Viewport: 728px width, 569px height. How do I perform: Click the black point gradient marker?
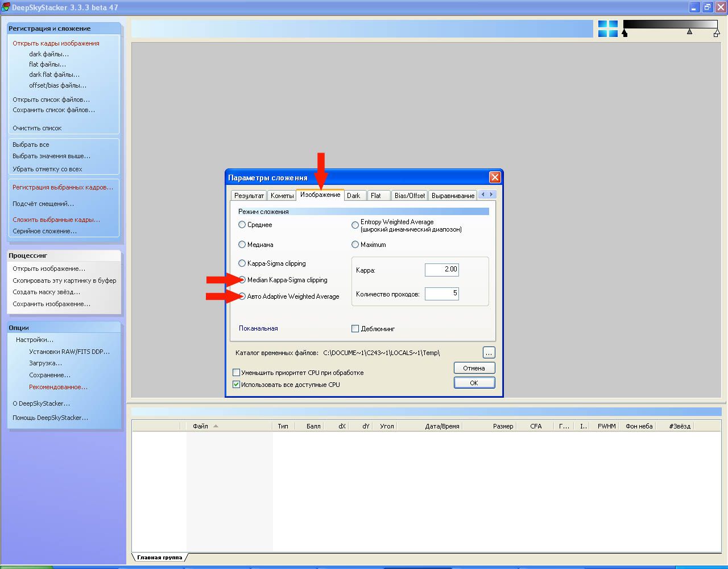click(624, 34)
